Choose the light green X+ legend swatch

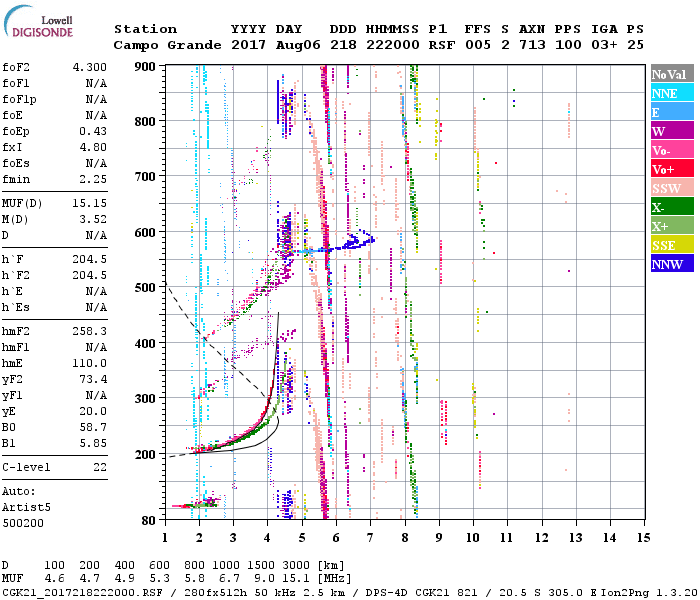pos(670,227)
